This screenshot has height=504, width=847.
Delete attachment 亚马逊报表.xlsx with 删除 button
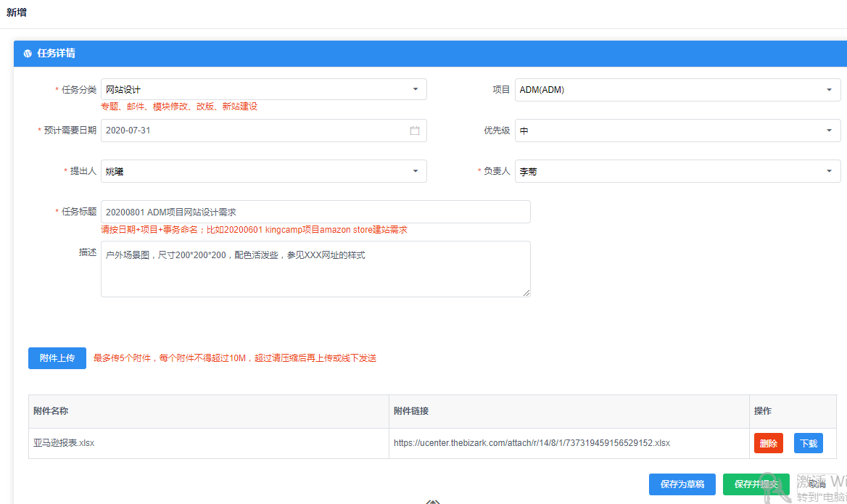(x=768, y=443)
